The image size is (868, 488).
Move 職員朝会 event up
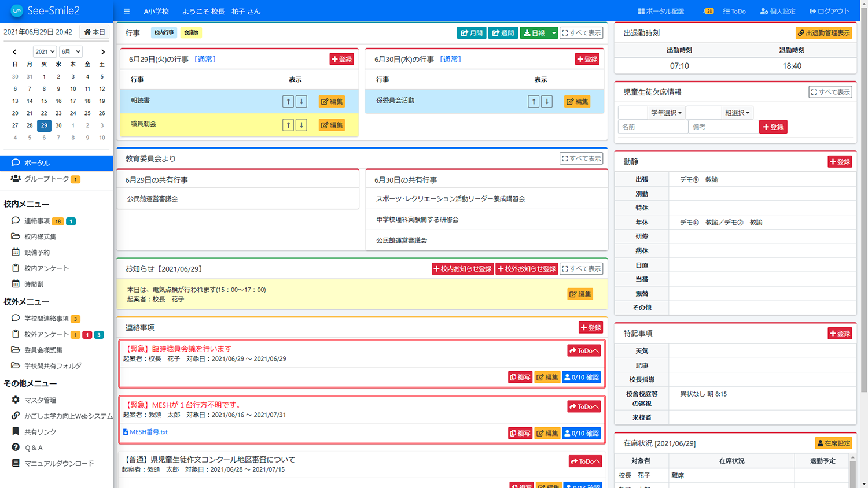[288, 125]
